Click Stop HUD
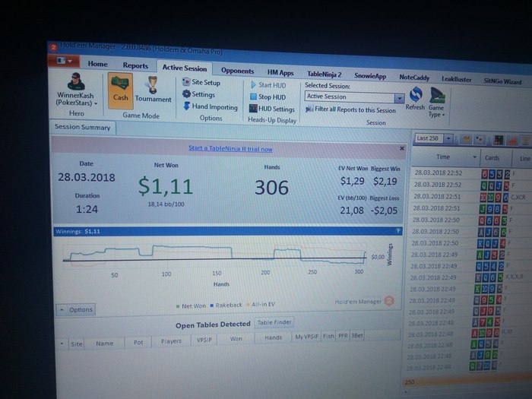The width and height of the screenshot is (532, 399). click(268, 97)
